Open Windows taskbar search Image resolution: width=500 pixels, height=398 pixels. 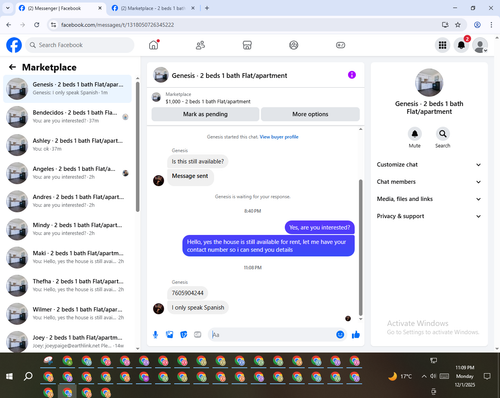coord(28,376)
